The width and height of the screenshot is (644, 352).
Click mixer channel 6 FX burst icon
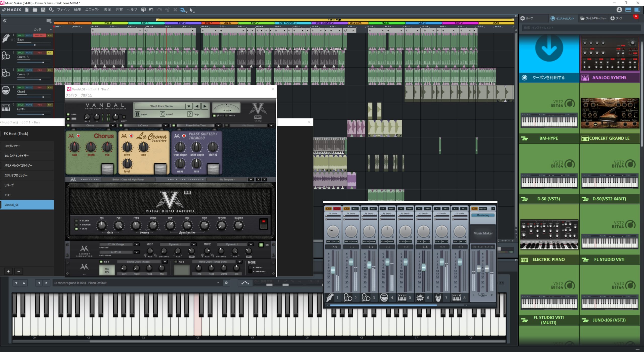pyautogui.click(x=420, y=298)
